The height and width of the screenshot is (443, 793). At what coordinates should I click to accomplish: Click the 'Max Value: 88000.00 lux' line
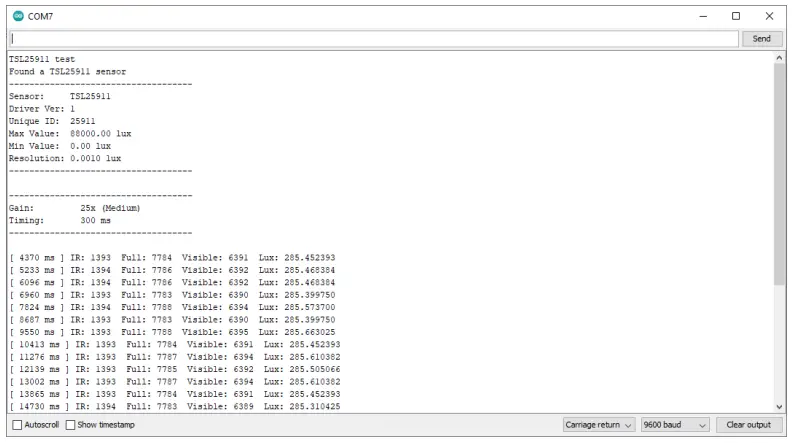coord(70,134)
